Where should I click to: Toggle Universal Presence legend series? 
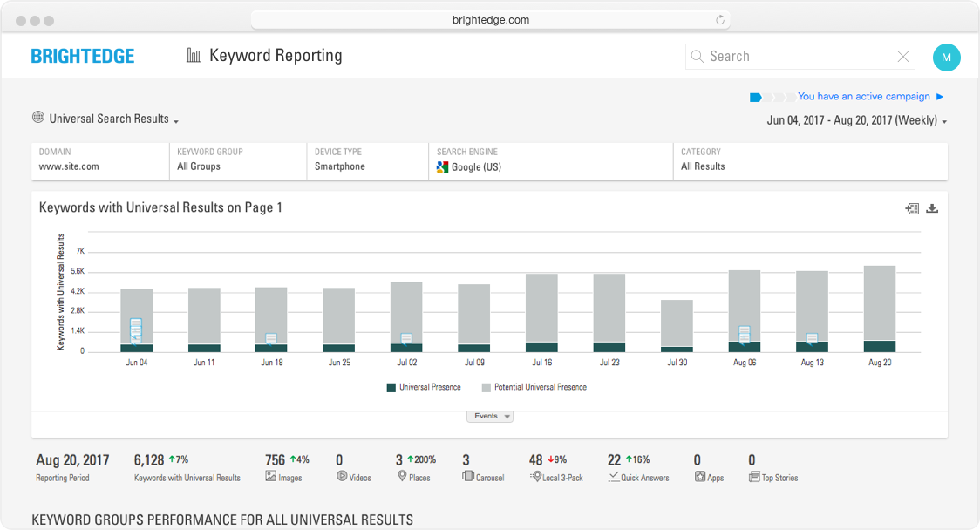pos(424,387)
